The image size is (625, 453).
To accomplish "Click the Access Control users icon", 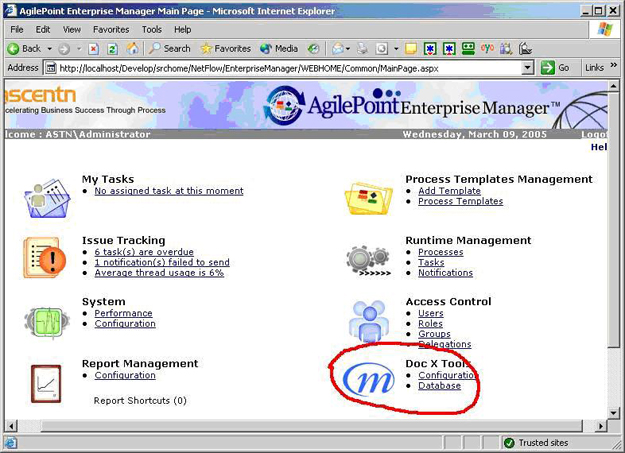I will (x=369, y=322).
